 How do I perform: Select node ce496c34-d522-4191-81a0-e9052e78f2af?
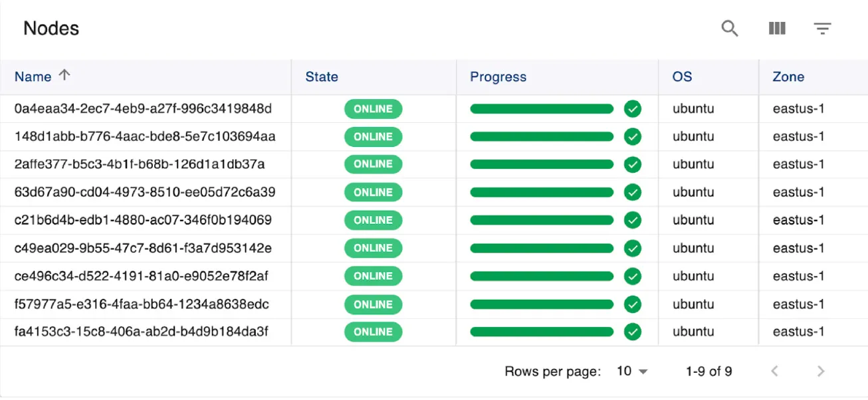pos(142,276)
